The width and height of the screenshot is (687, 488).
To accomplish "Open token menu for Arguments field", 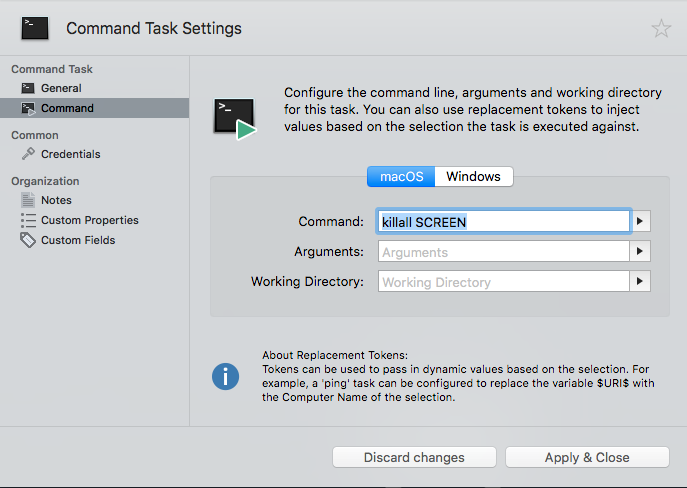I will pos(641,252).
